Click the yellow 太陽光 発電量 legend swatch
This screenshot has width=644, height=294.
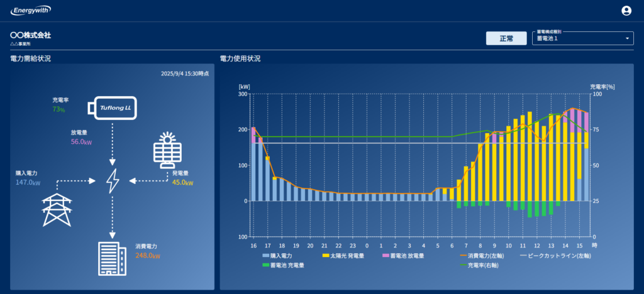[x=325, y=256]
